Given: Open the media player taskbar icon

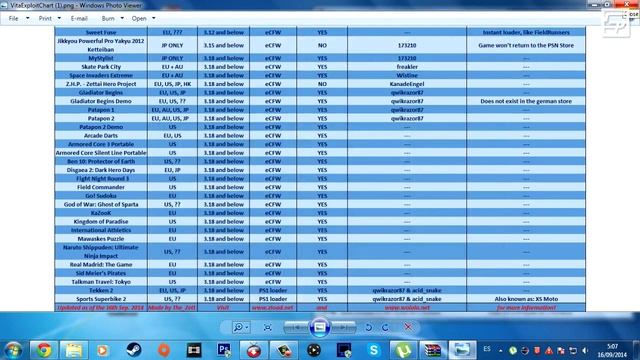Looking at the screenshot, I should coord(103,350).
